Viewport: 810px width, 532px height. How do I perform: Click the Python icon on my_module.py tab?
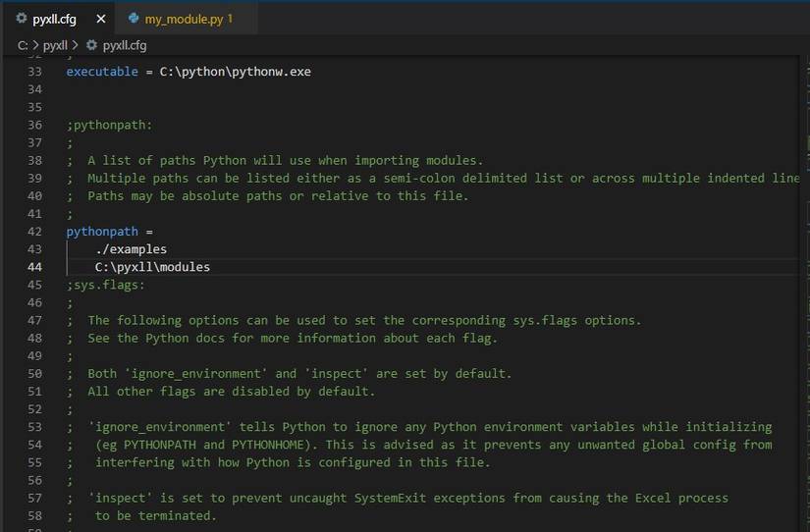tap(134, 19)
